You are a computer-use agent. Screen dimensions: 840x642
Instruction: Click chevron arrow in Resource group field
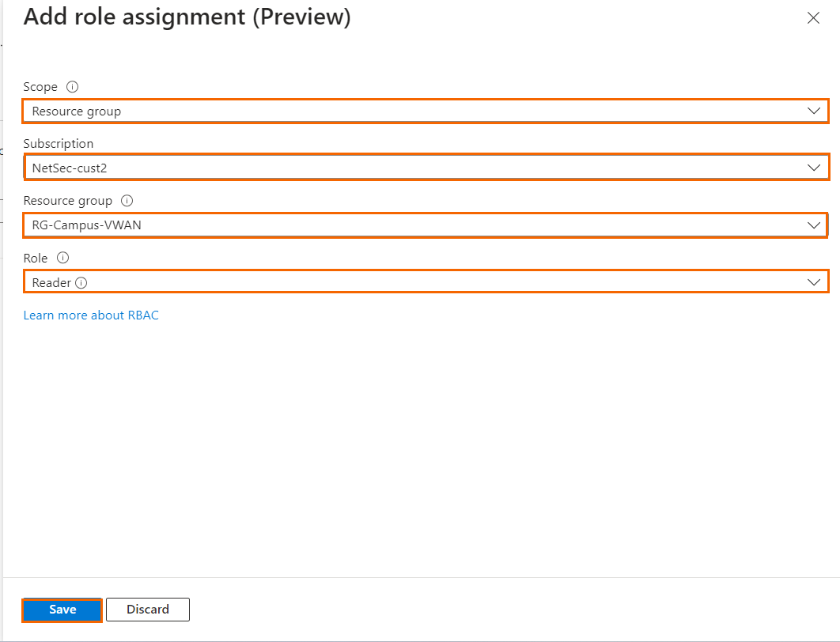pyautogui.click(x=814, y=225)
